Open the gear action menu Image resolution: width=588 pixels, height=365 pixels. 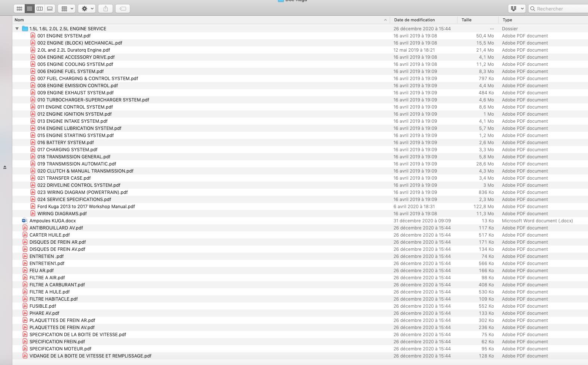tap(87, 9)
